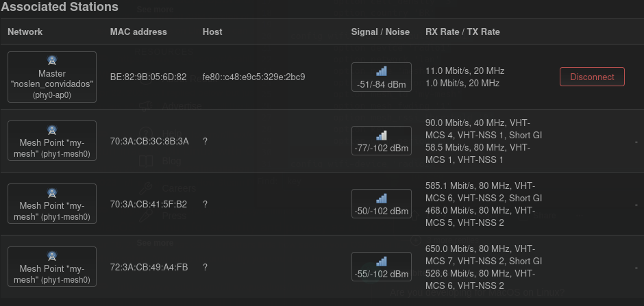Click signal bars icon for -55/-102 dBm

(381, 262)
